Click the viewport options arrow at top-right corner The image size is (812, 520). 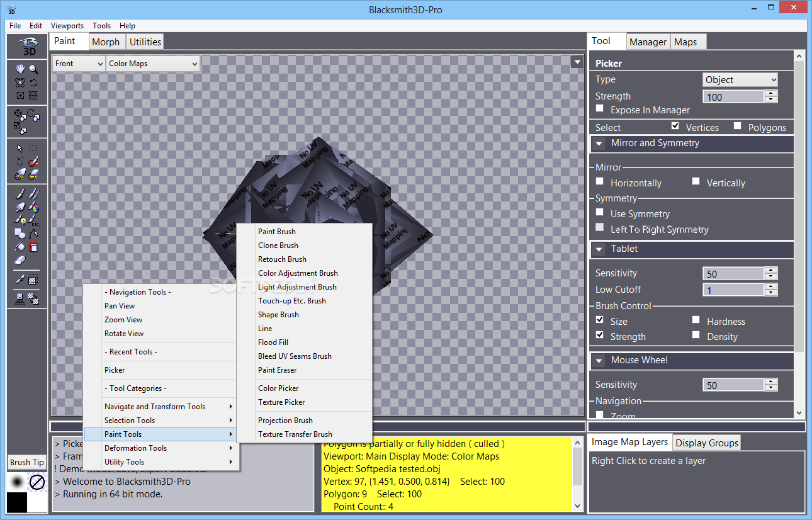coord(577,62)
